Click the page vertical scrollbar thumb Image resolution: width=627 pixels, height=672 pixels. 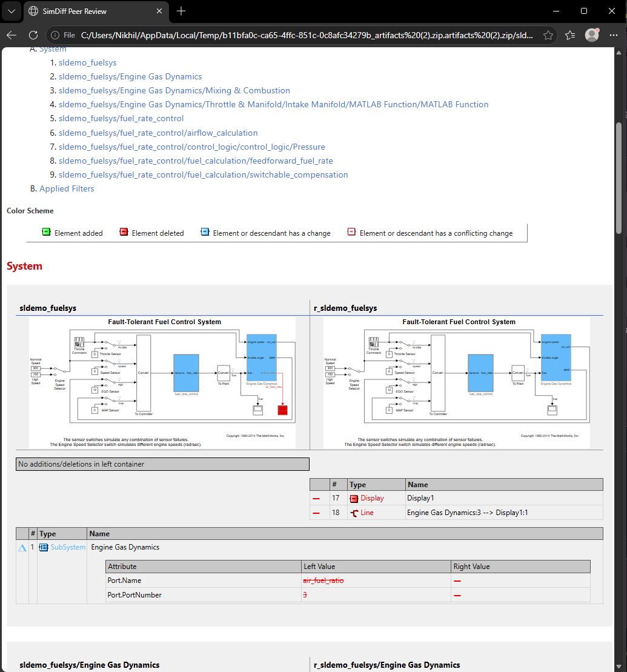tap(619, 178)
